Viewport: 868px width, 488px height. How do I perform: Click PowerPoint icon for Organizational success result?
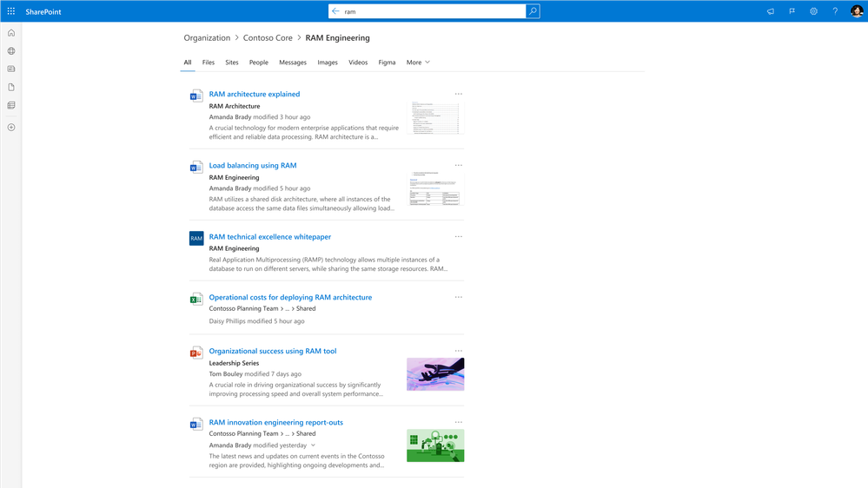pyautogui.click(x=196, y=353)
